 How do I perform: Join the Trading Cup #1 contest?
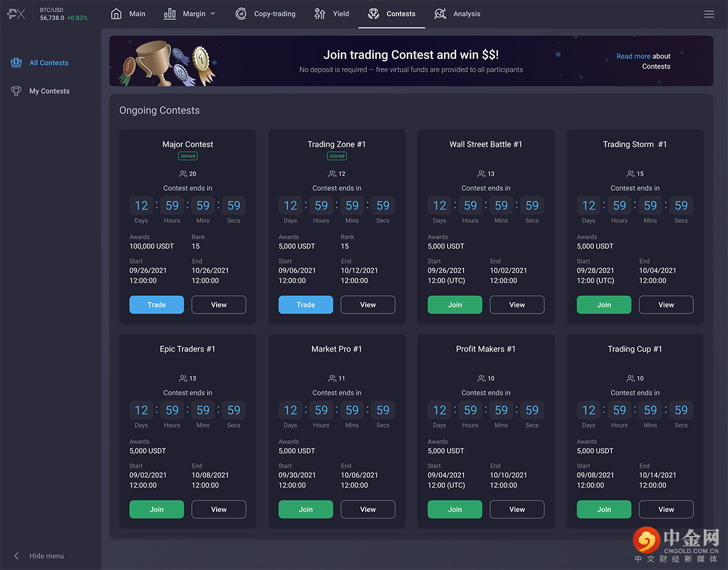click(604, 509)
